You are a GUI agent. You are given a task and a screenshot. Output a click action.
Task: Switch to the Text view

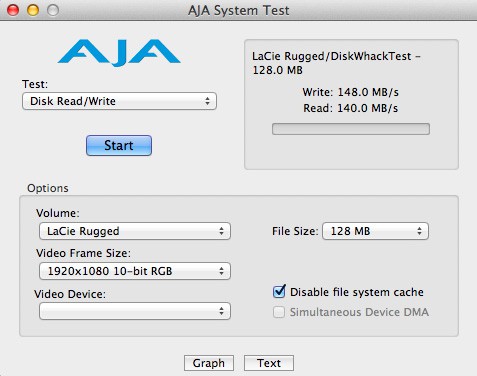coord(269,363)
